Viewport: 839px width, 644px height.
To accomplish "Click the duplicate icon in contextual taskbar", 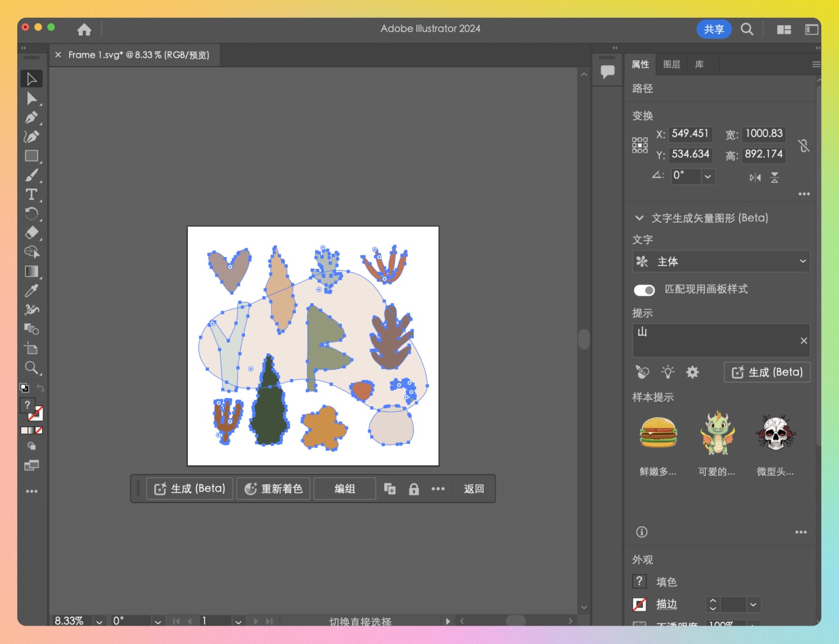I will click(x=390, y=489).
